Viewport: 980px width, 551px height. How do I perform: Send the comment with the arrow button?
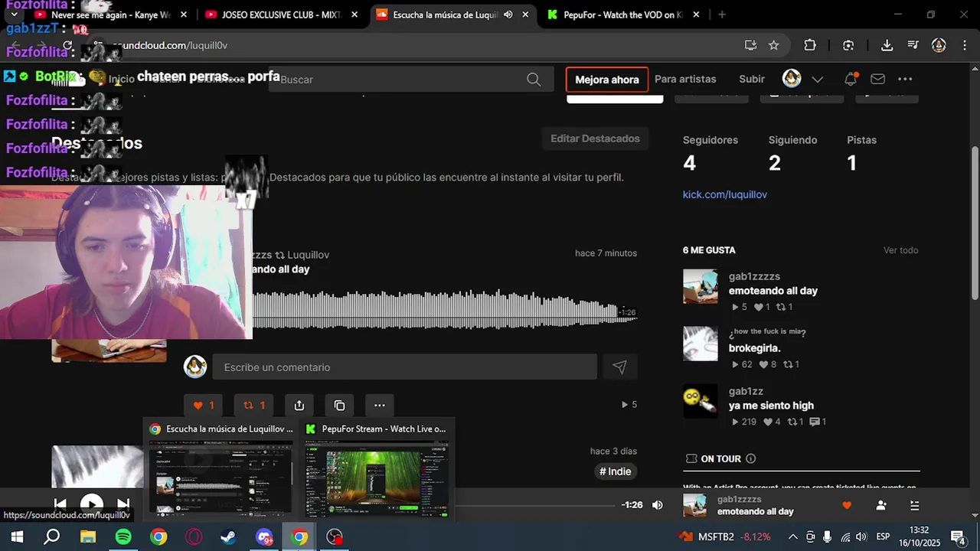pyautogui.click(x=619, y=367)
